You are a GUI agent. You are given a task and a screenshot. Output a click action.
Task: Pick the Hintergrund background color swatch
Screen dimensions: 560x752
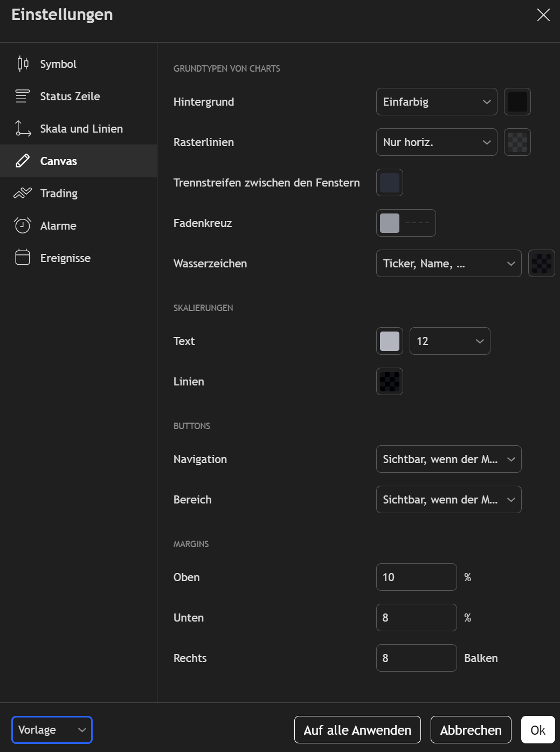pos(517,102)
